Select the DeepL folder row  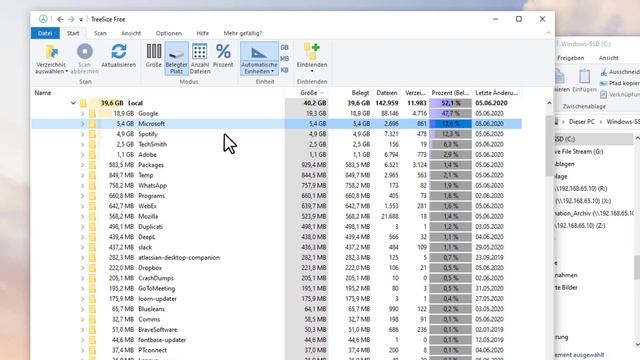(277, 237)
